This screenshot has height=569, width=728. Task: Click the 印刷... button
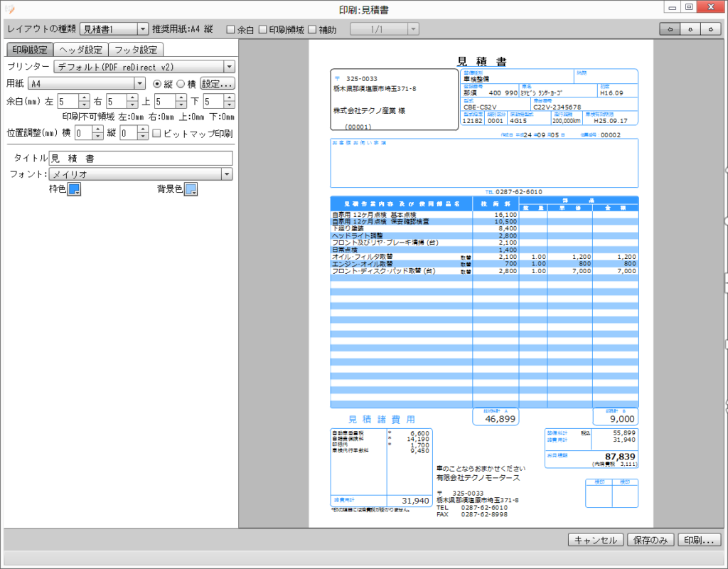(700, 540)
